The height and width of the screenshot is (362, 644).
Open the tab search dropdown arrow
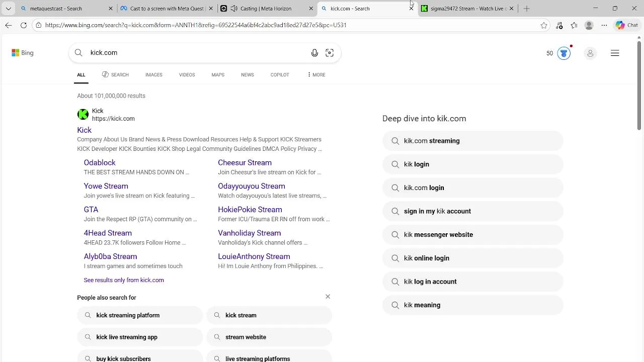click(x=8, y=9)
